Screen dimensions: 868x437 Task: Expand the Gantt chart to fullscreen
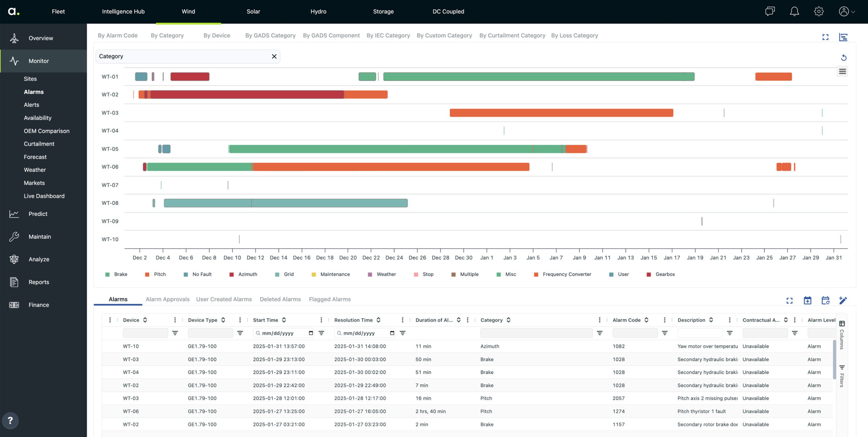point(825,37)
